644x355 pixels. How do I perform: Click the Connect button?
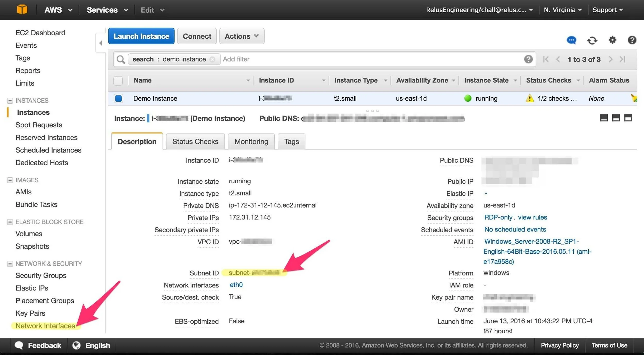point(197,36)
